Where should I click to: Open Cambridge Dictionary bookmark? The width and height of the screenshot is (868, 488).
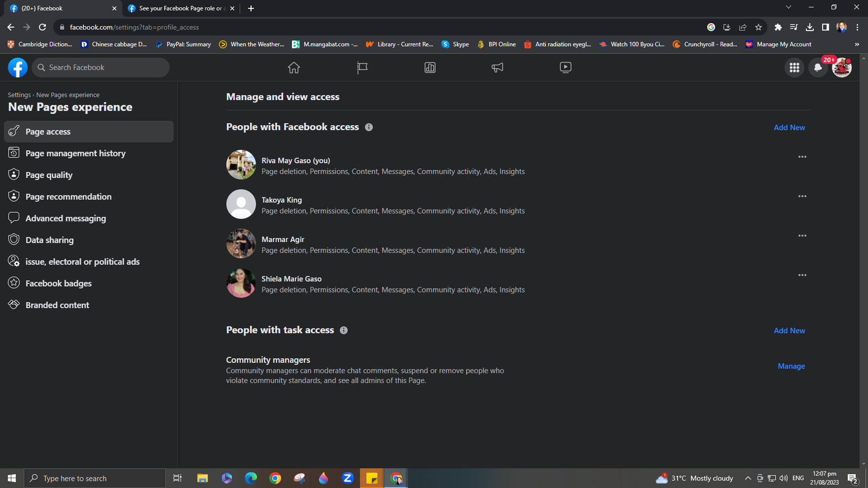tap(40, 44)
